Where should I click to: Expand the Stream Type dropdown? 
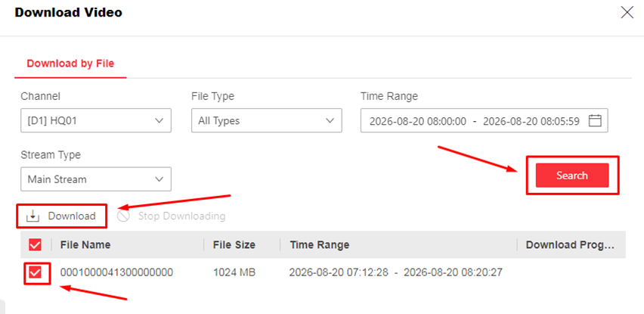click(x=96, y=179)
